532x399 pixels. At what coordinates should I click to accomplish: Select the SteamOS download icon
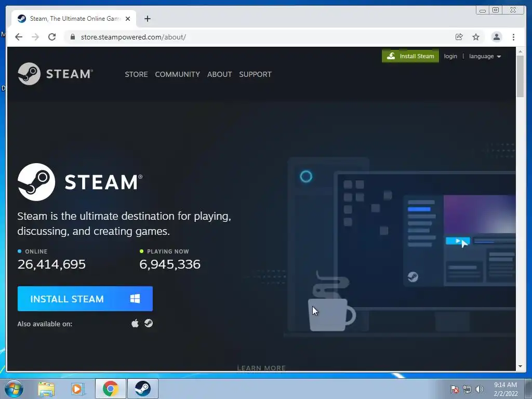coord(149,323)
